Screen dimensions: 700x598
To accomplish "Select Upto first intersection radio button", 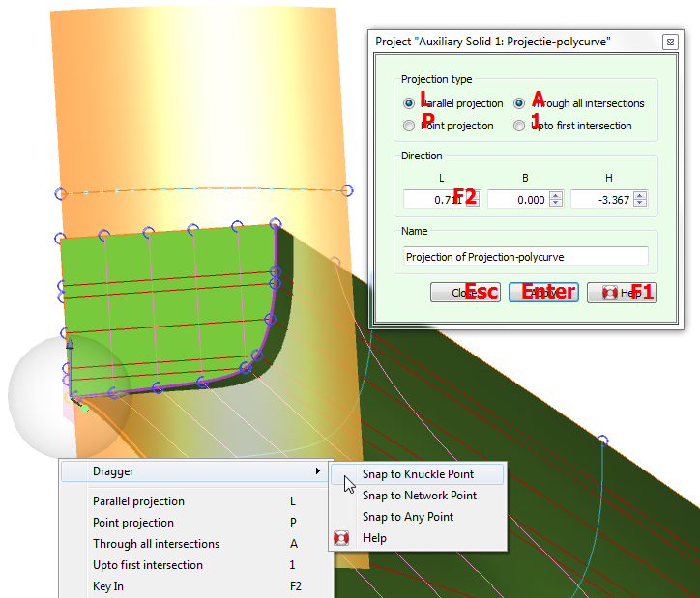I will coord(520,126).
